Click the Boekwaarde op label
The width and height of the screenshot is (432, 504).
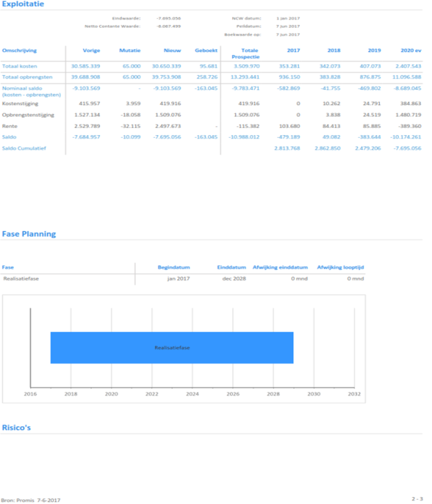(243, 35)
